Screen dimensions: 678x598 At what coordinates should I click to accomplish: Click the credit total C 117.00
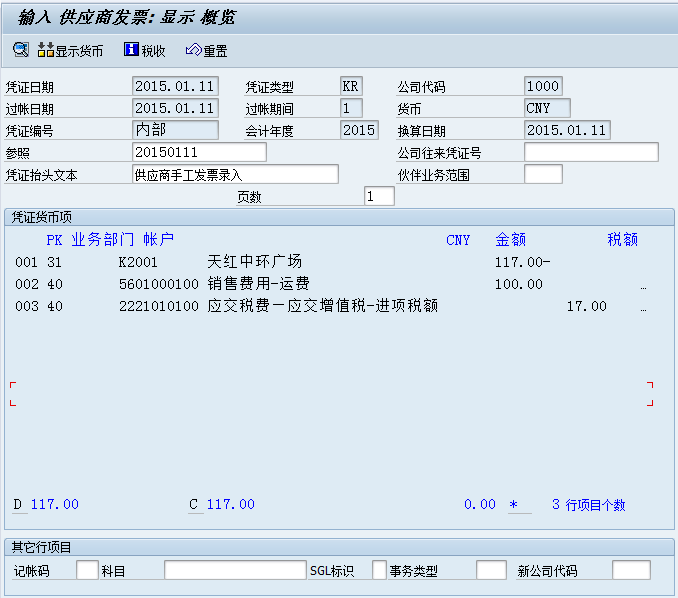point(222,504)
